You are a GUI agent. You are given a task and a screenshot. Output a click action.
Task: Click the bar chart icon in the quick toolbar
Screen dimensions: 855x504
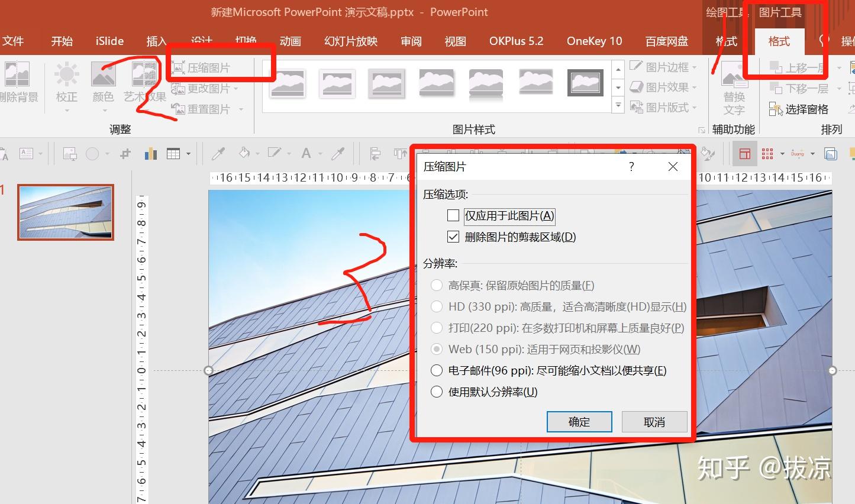point(150,154)
